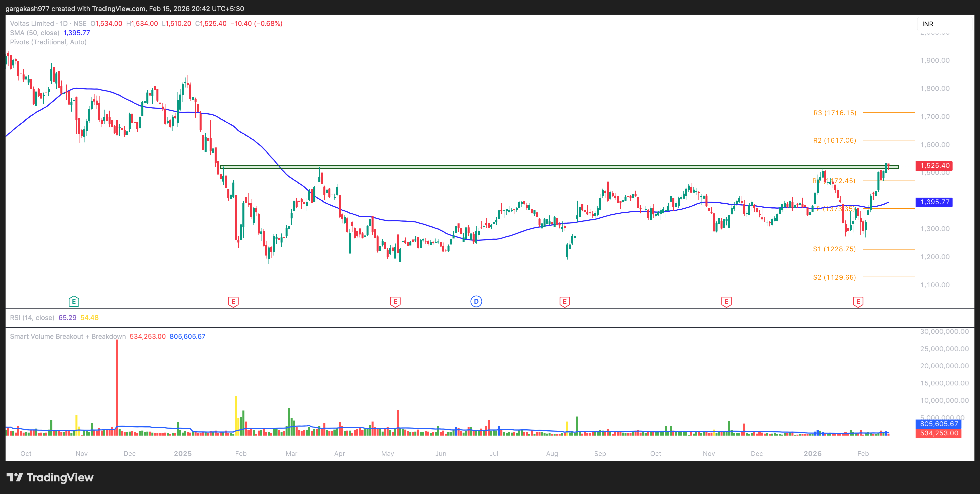Click the green earnings marker near November 2024
Image resolution: width=980 pixels, height=494 pixels.
[x=74, y=302]
